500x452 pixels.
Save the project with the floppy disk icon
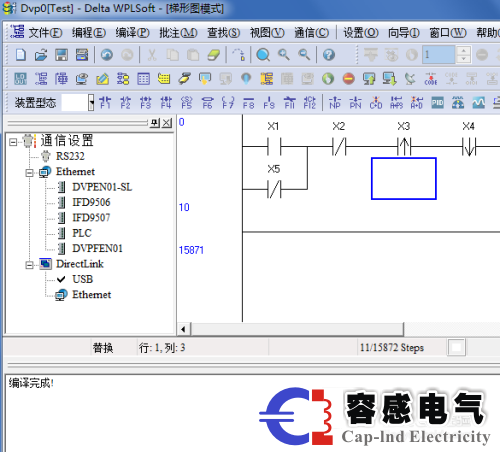pyautogui.click(x=61, y=55)
